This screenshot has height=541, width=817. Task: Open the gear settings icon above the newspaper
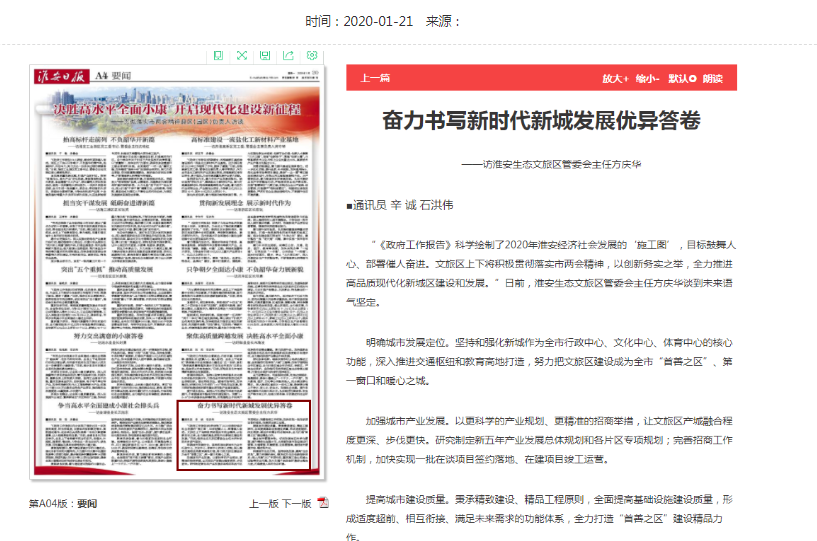(x=313, y=55)
